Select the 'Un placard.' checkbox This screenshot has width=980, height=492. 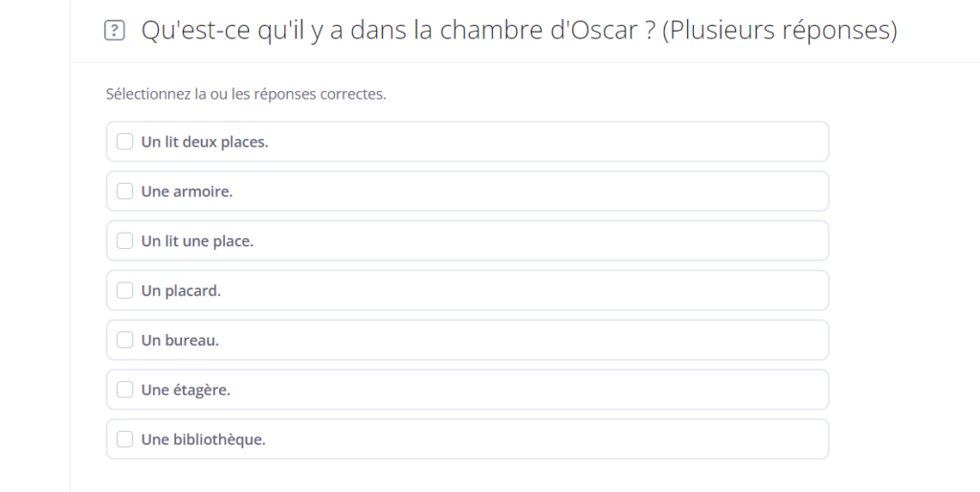(x=125, y=290)
